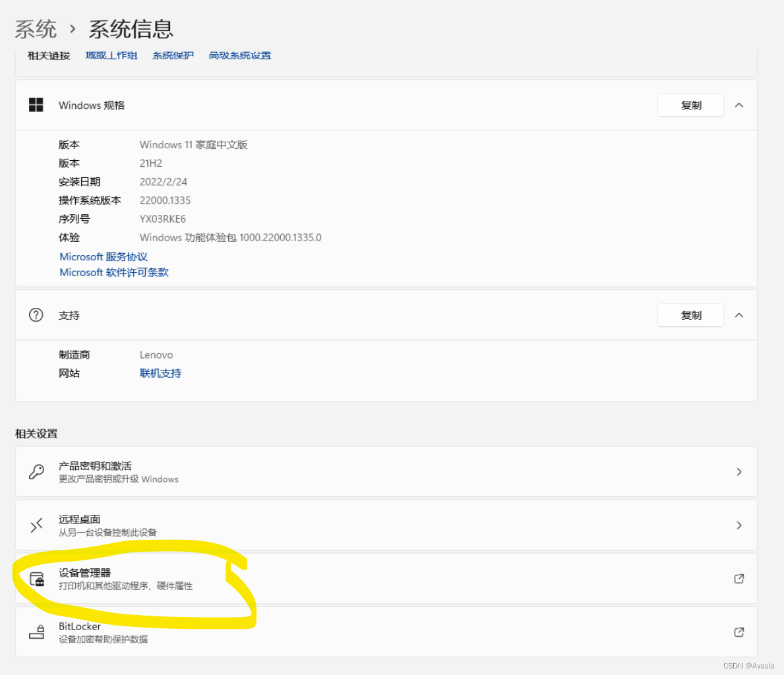Click the key icon for 产品密钥和激活
This screenshot has width=784, height=675.
(x=36, y=472)
